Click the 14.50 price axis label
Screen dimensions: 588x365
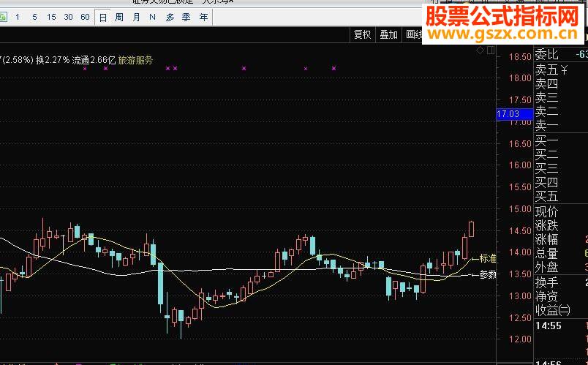click(520, 230)
